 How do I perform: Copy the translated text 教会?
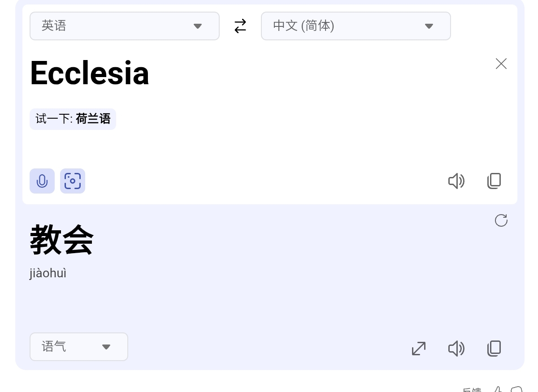coord(494,348)
